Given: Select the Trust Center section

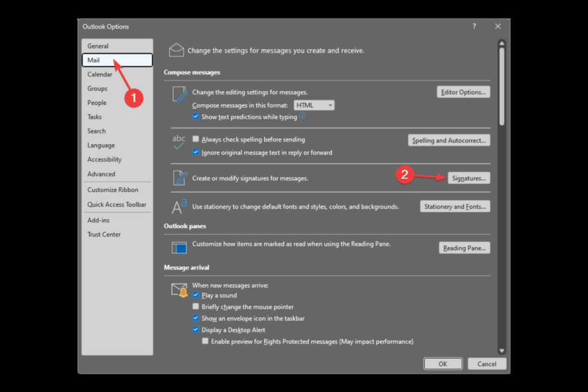Looking at the screenshot, I should pos(104,234).
